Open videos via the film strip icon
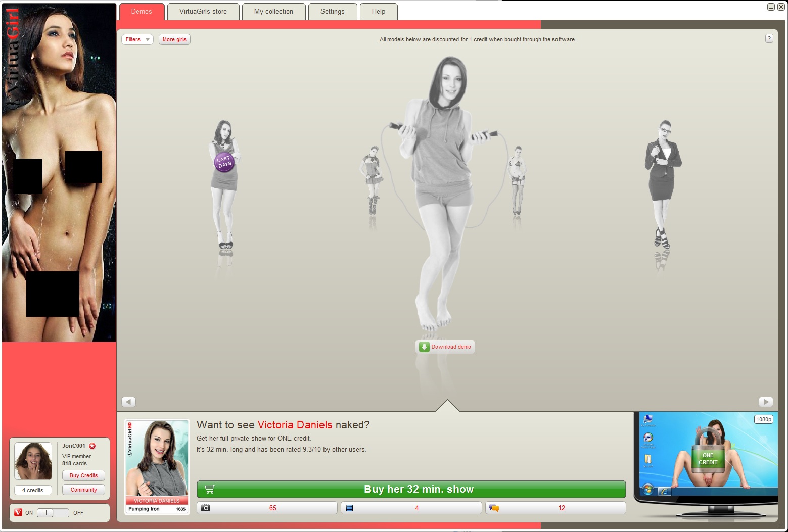This screenshot has height=532, width=788. [349, 508]
